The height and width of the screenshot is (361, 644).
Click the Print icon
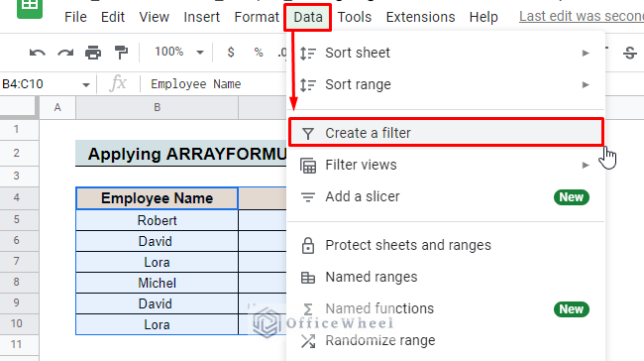click(93, 53)
